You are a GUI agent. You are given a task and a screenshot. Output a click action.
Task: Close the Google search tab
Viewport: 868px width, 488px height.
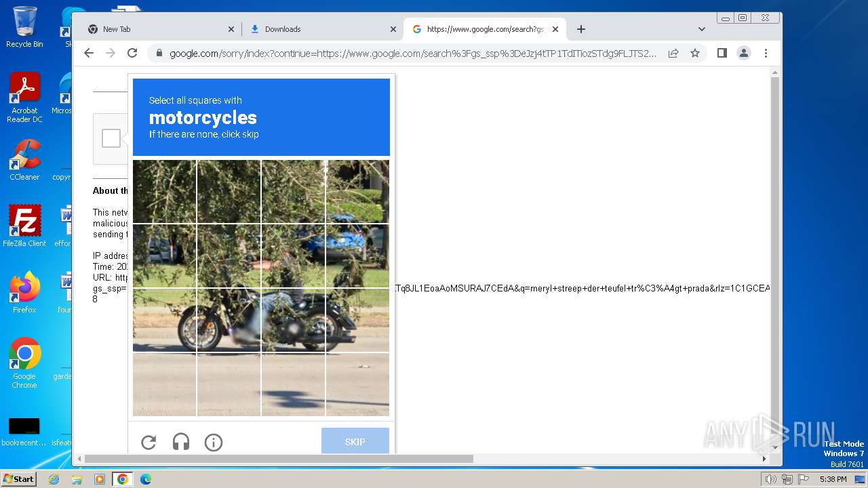click(555, 29)
